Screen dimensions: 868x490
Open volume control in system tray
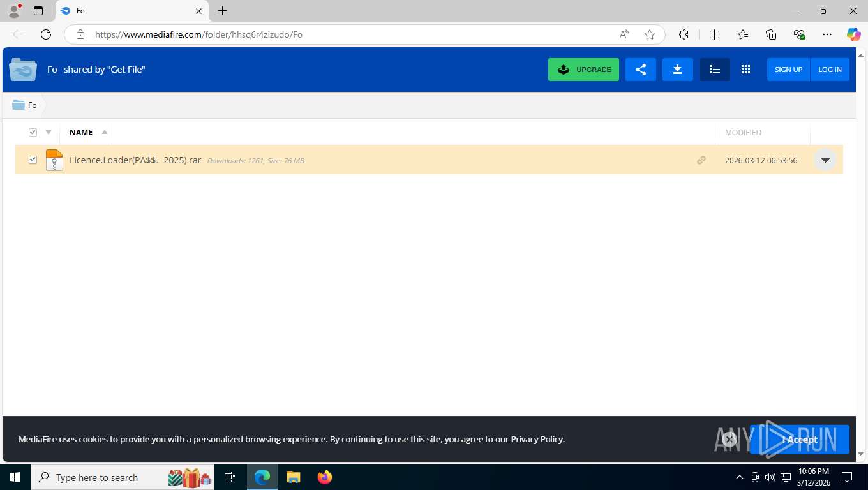[x=770, y=477]
